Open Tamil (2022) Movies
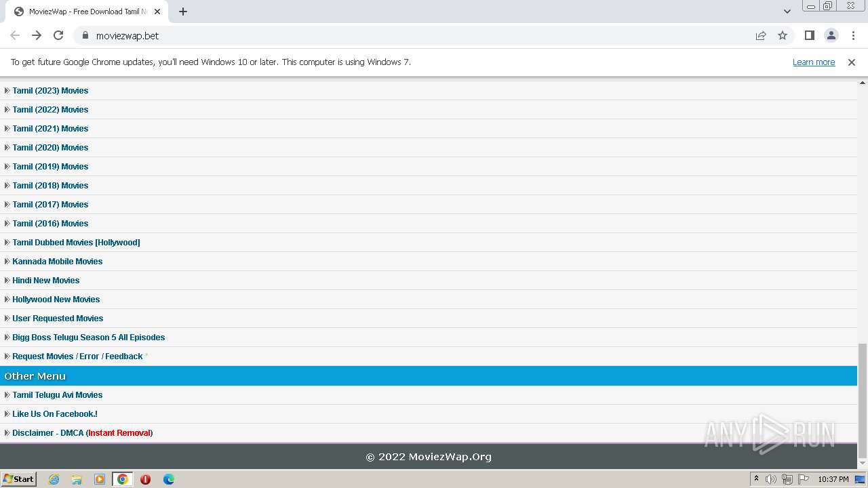 50,109
